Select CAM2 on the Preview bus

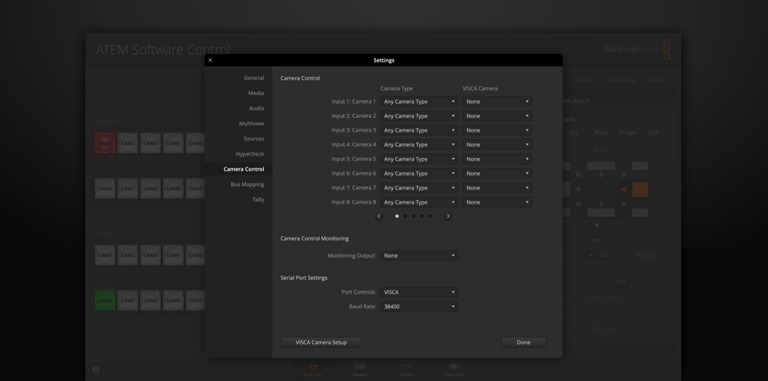(128, 255)
